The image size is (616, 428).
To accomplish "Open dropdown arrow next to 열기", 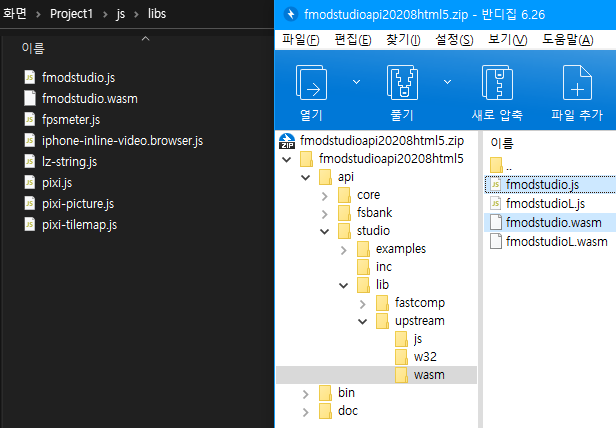I will pos(356,82).
